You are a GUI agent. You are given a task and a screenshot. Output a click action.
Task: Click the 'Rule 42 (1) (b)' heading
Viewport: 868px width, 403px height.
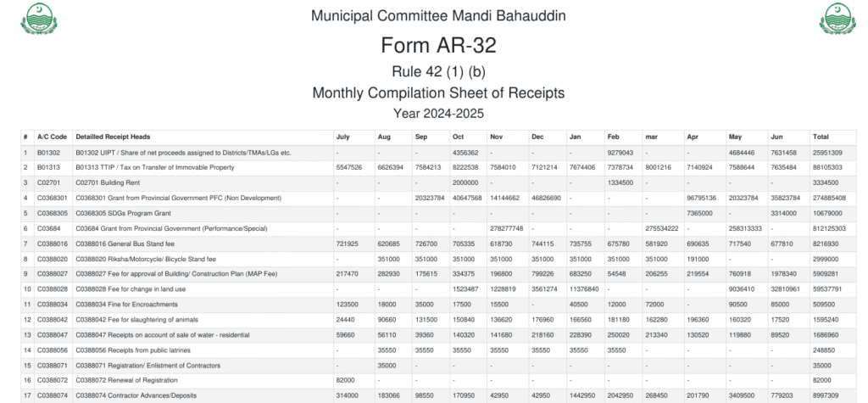point(438,71)
